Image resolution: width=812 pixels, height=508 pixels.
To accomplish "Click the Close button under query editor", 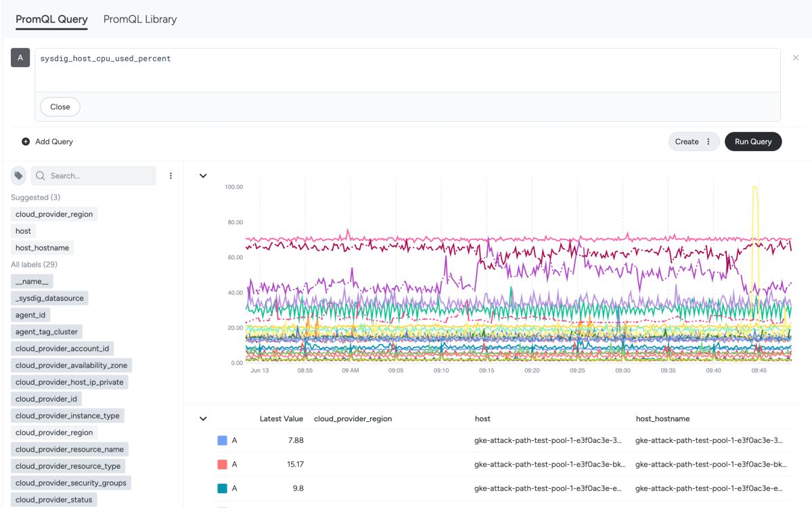I will [60, 107].
